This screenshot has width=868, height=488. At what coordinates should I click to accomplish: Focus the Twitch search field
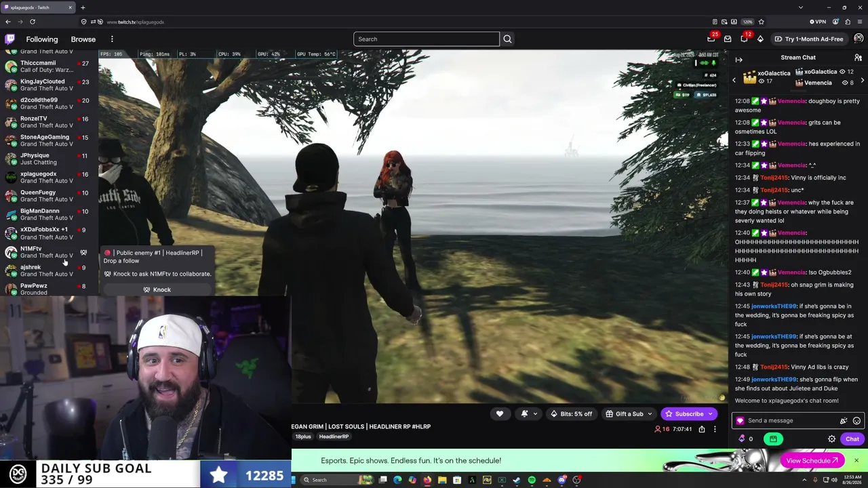pyautogui.click(x=426, y=39)
